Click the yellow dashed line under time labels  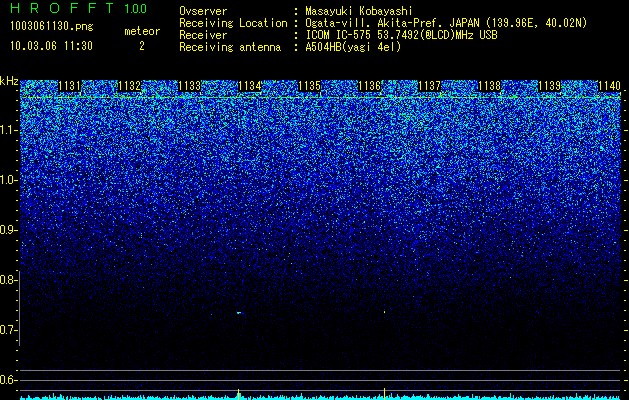(321, 97)
